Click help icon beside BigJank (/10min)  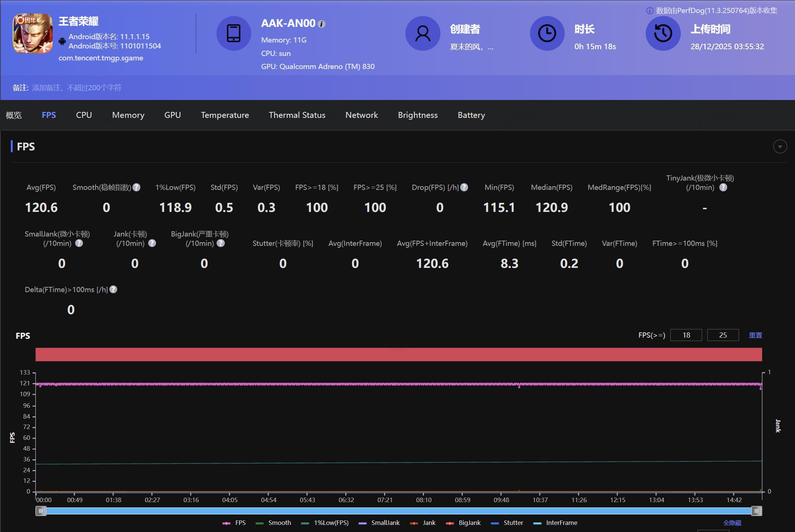tap(221, 243)
